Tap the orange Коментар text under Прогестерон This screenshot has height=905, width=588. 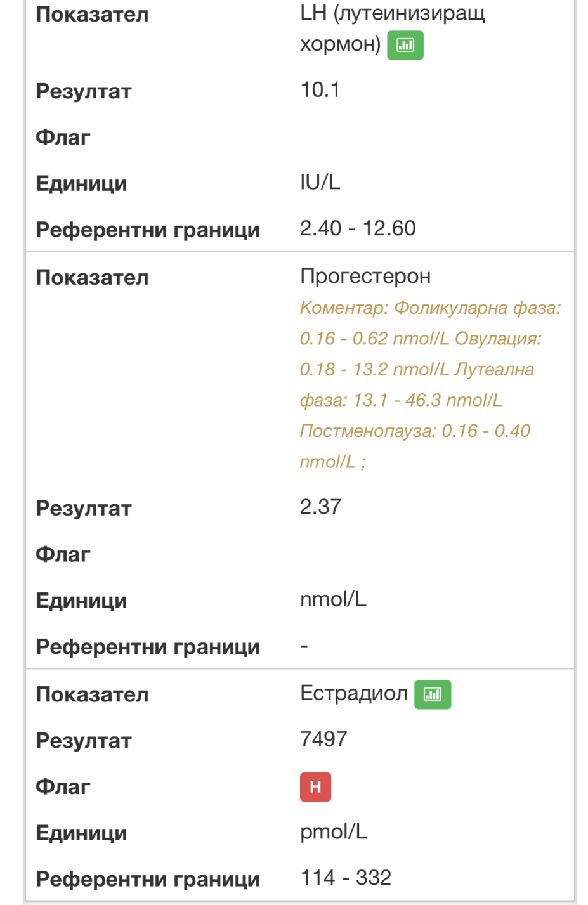429,385
